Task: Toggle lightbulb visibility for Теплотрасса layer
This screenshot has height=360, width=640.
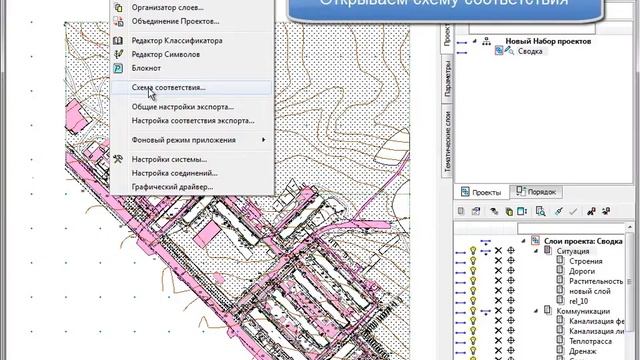Action: pos(473,341)
